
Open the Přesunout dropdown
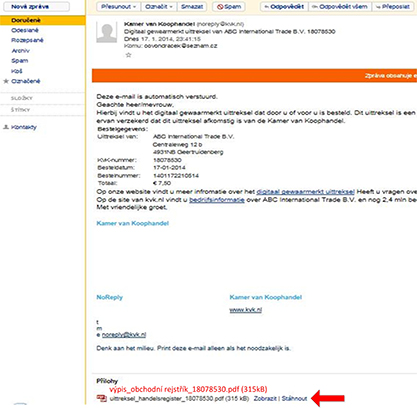pyautogui.click(x=119, y=7)
